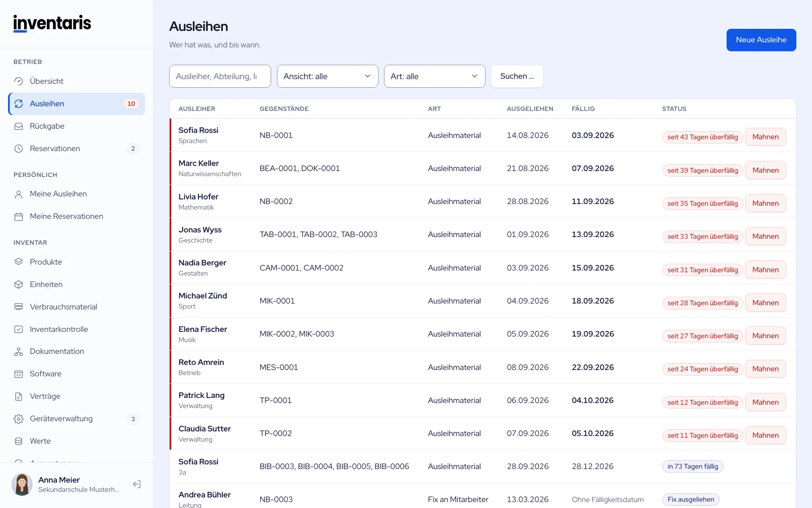Click the Inventarkontrolle checkbox icon
The image size is (812, 508).
pyautogui.click(x=19, y=329)
